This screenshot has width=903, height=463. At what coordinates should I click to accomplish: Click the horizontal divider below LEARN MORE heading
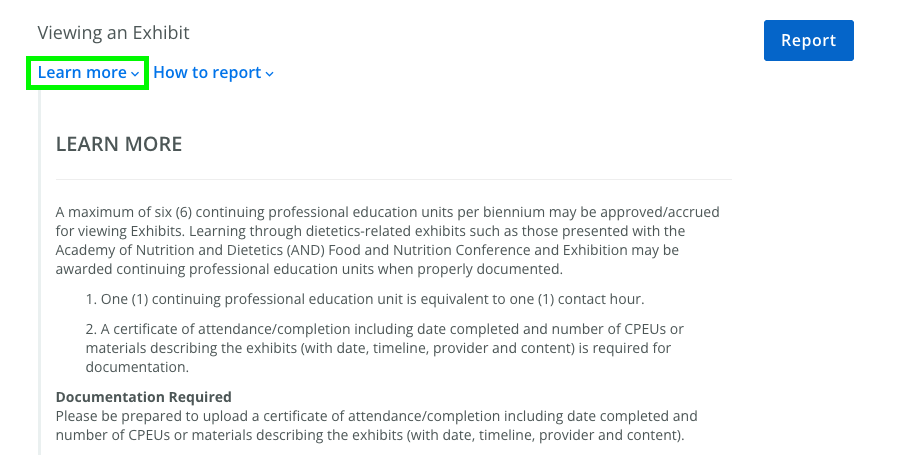tap(393, 180)
